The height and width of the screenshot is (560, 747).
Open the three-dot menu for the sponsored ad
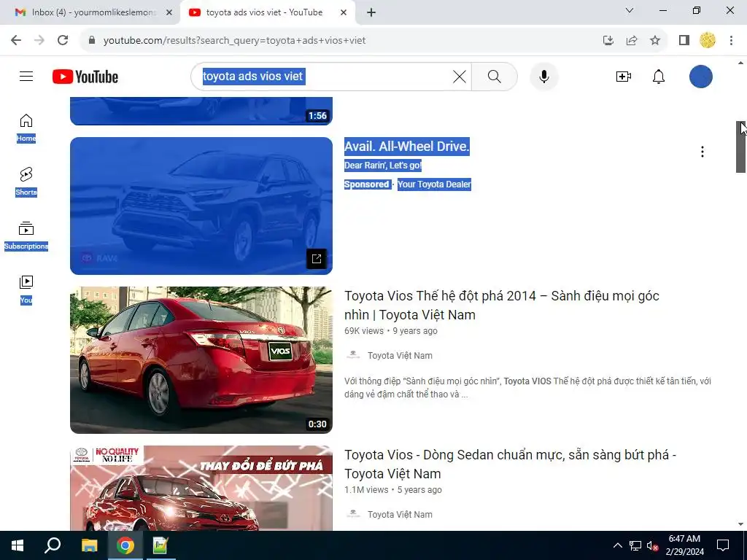703,152
